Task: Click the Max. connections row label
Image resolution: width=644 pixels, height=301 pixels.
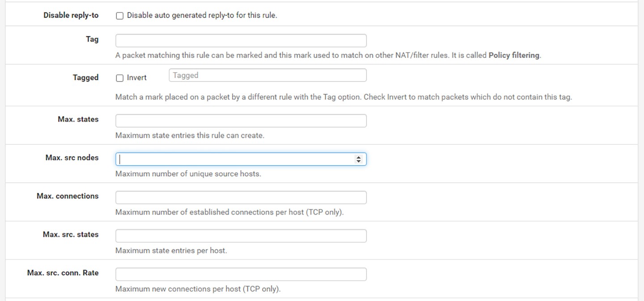Action: pyautogui.click(x=68, y=196)
